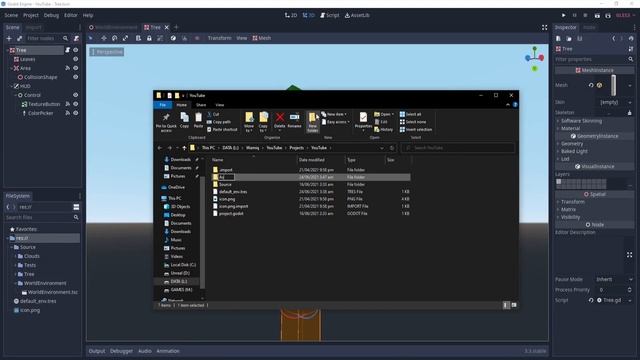Image resolution: width=640 pixels, height=360 pixels.
Task: Click the Filter nodes search field
Action: point(47,38)
